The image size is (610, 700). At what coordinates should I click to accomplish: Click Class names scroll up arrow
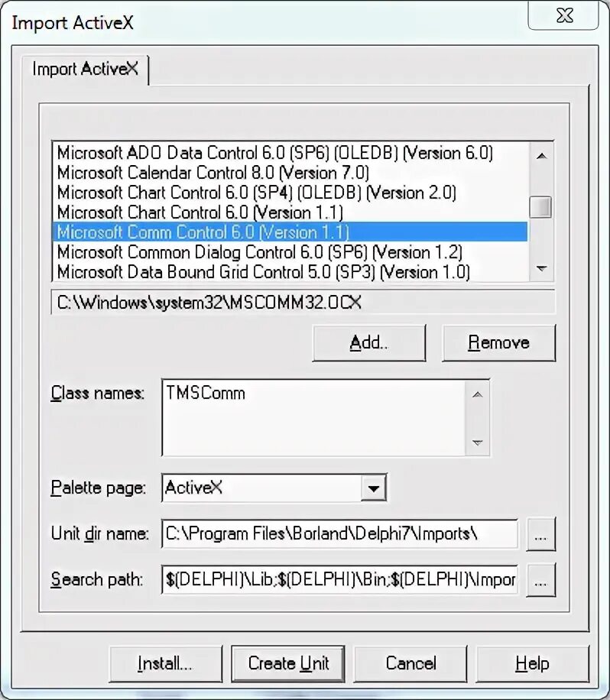[x=478, y=394]
